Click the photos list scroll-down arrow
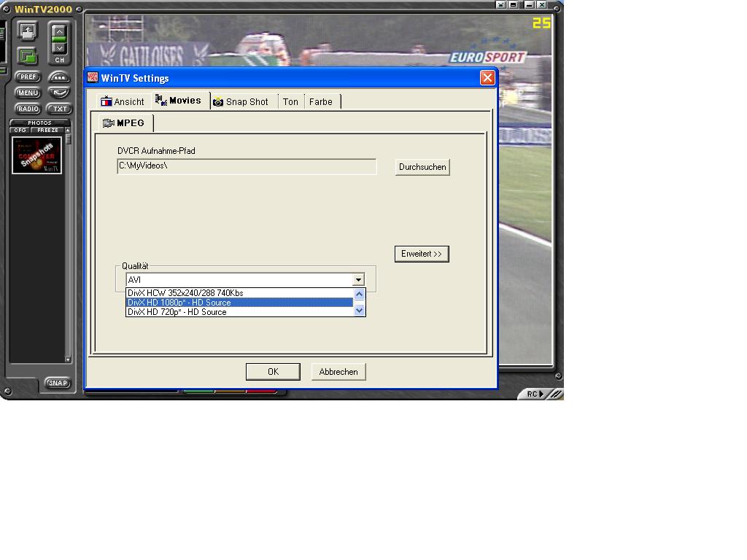The height and width of the screenshot is (560, 747). click(68, 359)
